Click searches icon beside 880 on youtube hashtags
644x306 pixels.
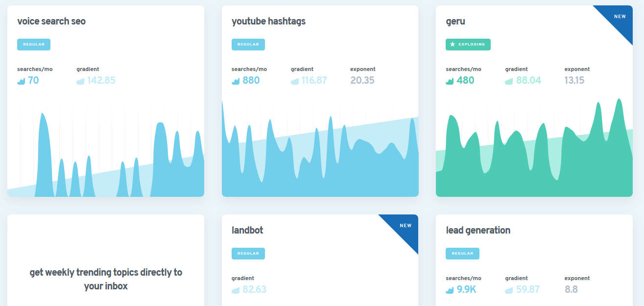pyautogui.click(x=236, y=81)
